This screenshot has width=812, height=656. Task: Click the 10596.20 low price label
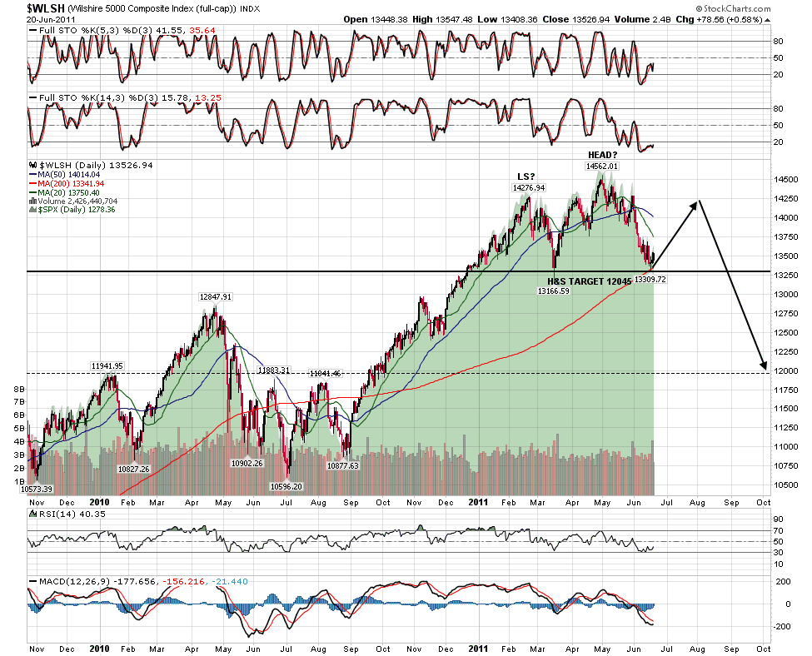[x=286, y=486]
